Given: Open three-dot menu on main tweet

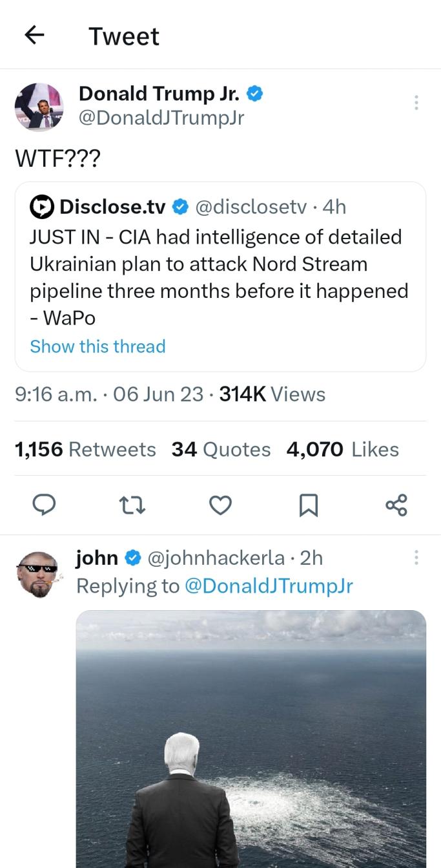Looking at the screenshot, I should tap(416, 102).
